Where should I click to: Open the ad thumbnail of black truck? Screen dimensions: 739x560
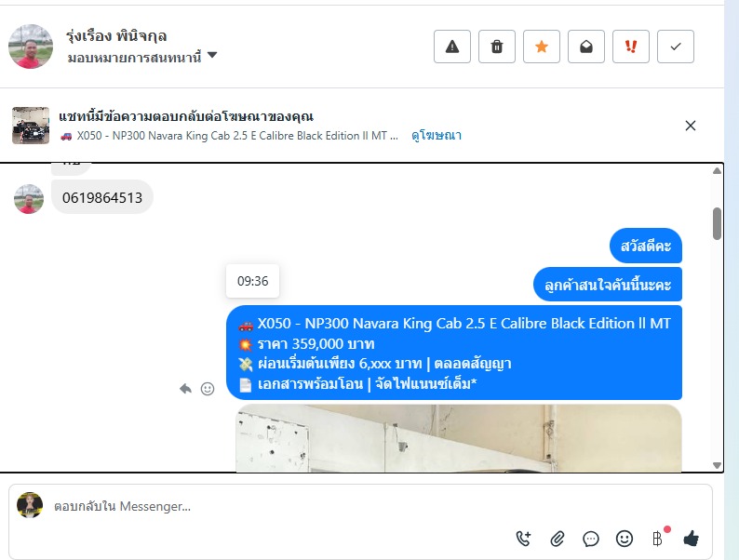(31, 126)
